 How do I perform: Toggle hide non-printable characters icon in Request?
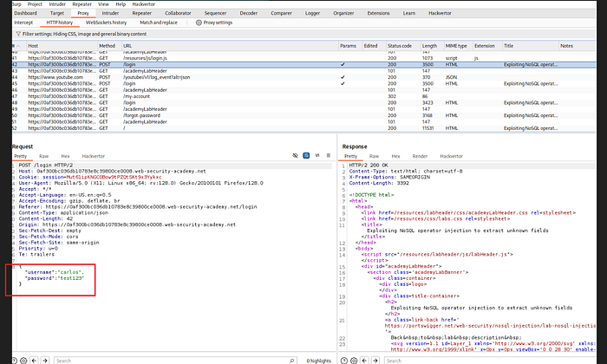295,155
